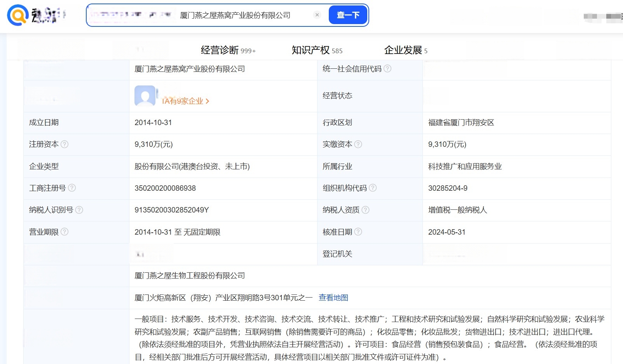The width and height of the screenshot is (623, 364).
Task: Click the 查一下 search button
Action: pyautogui.click(x=348, y=15)
